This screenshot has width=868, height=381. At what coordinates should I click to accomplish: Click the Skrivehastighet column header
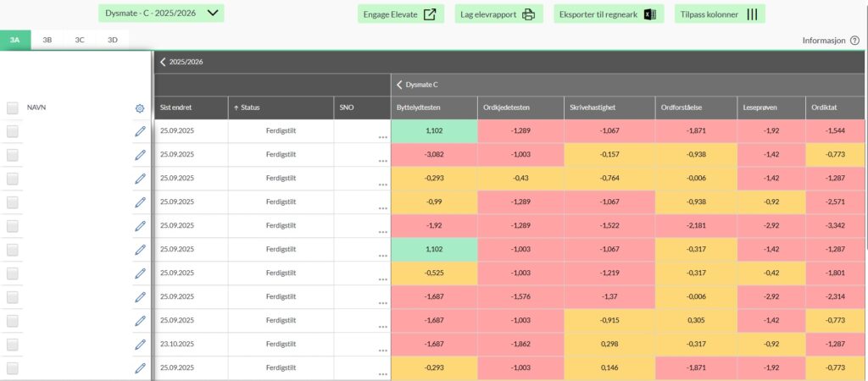[609, 108]
